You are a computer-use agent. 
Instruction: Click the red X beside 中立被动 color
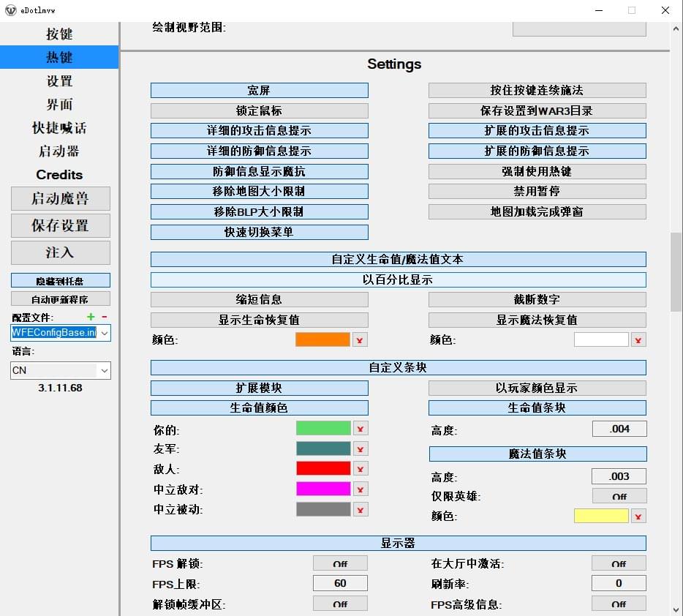click(x=360, y=508)
